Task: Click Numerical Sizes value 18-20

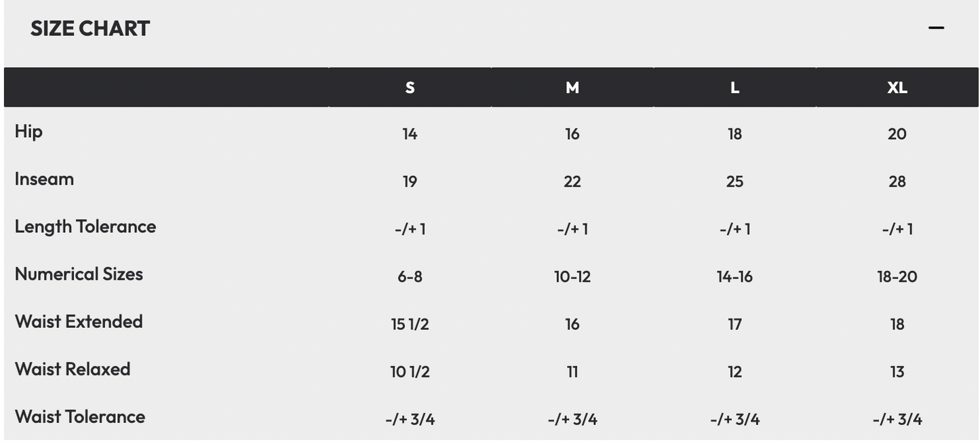Action: coord(897,276)
